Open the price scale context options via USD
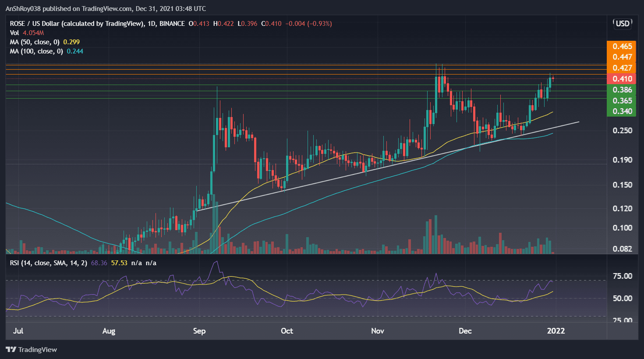This screenshot has height=359, width=644. (622, 24)
